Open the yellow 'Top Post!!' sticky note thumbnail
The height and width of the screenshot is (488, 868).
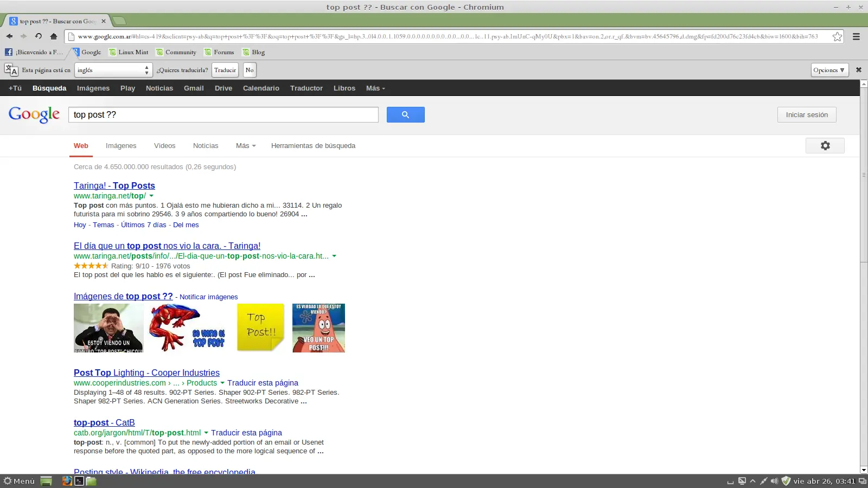260,328
